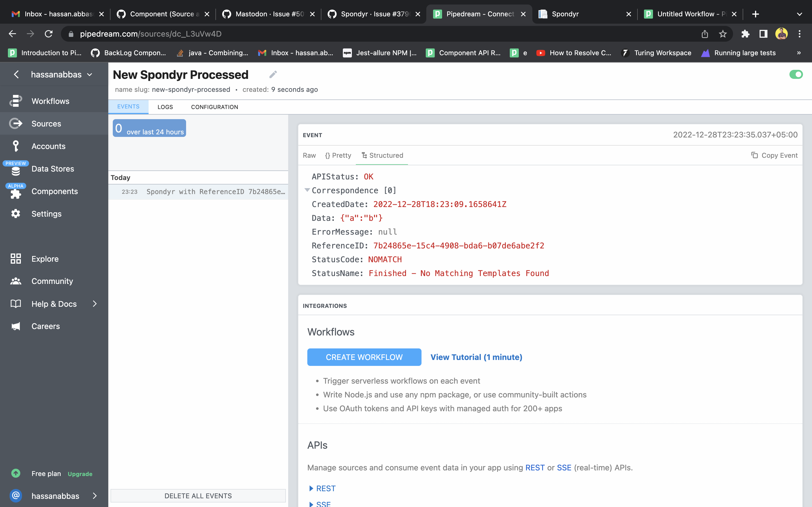This screenshot has width=812, height=507.
Task: Select the 23:23 Spondyr event row
Action: point(198,192)
